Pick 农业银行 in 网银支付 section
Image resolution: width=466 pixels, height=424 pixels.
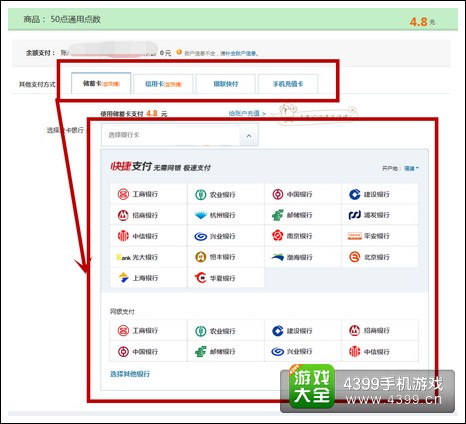tap(226, 330)
